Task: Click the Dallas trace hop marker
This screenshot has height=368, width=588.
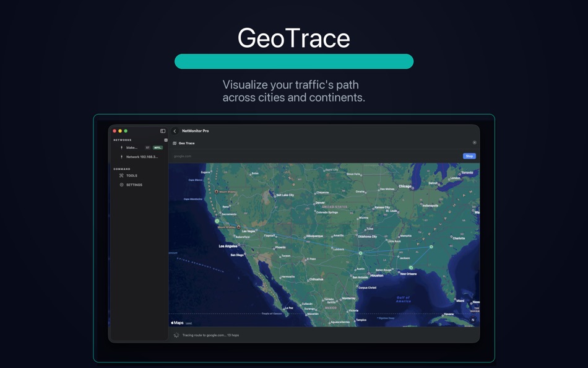Action: pos(360,253)
